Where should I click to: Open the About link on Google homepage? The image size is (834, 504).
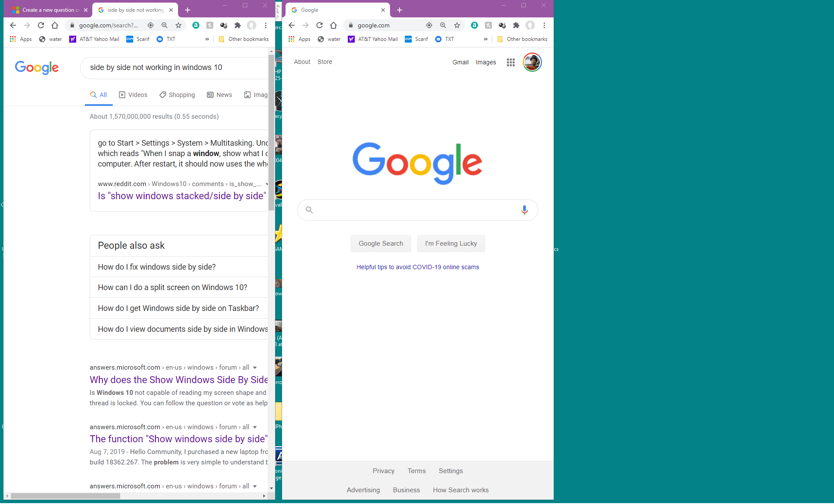[x=302, y=62]
